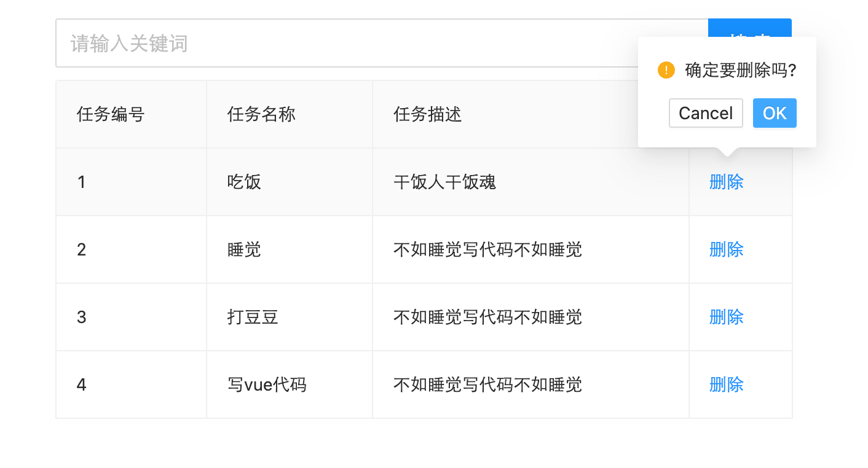Click the blue search button beside input
868x468 pixels.
(749, 28)
